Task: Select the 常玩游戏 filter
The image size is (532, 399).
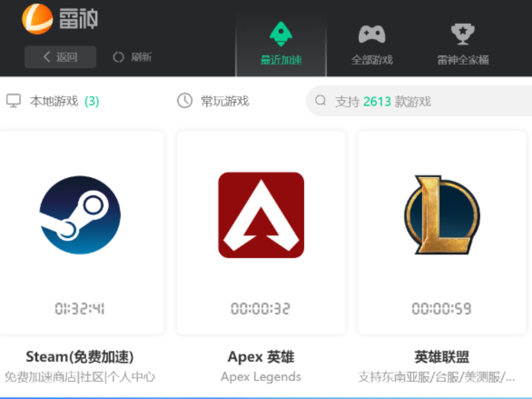Action: 213,101
